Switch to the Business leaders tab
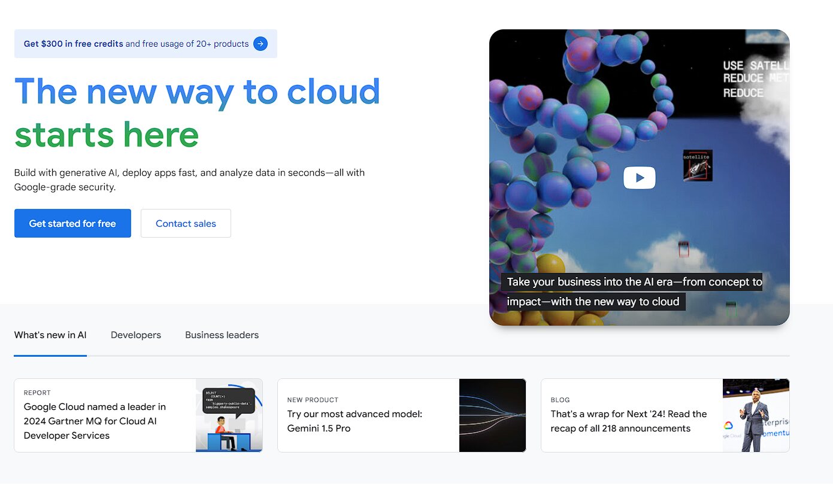The image size is (833, 504). click(x=222, y=335)
